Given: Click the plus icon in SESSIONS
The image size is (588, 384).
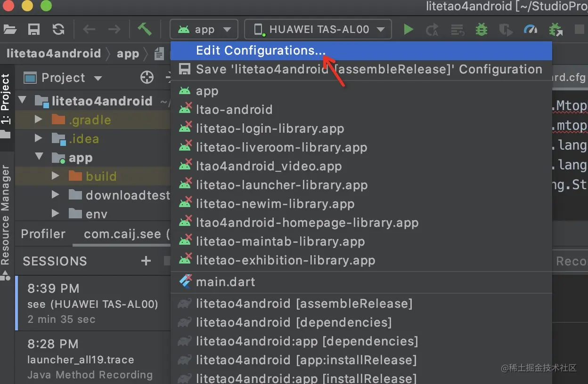Looking at the screenshot, I should (146, 261).
